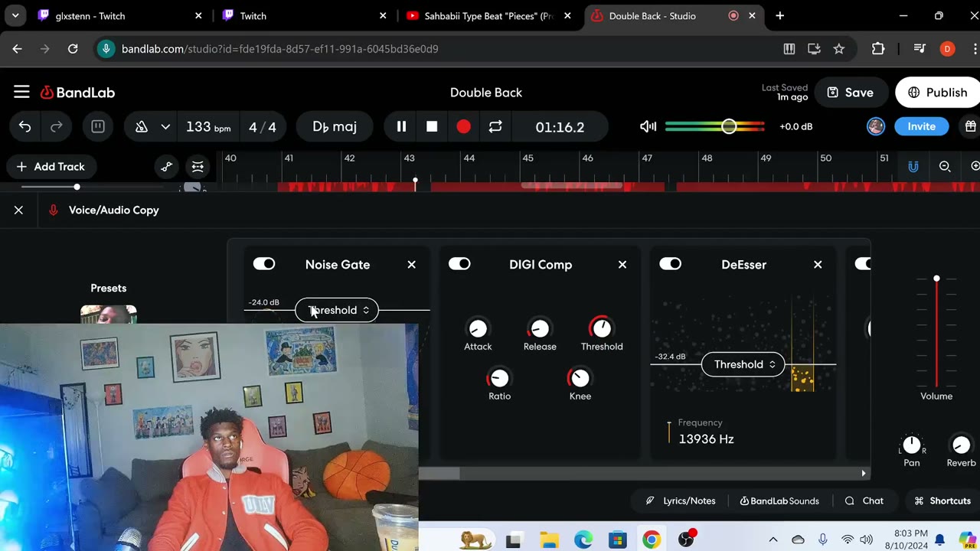Viewport: 980px width, 551px height.
Task: Click the master volume slider knob
Action: [x=729, y=127]
